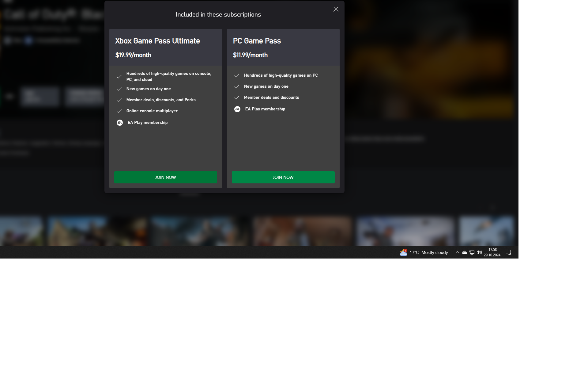Click 'New games on day one' in Ultimate card

point(149,89)
